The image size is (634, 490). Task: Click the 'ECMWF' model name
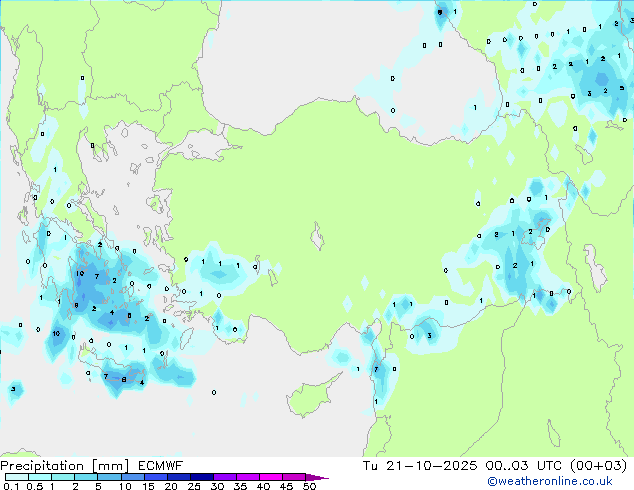tap(161, 466)
